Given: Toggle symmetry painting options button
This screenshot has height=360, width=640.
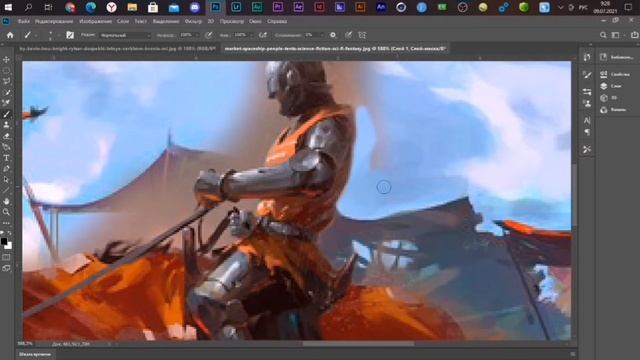Looking at the screenshot, I should (x=362, y=35).
